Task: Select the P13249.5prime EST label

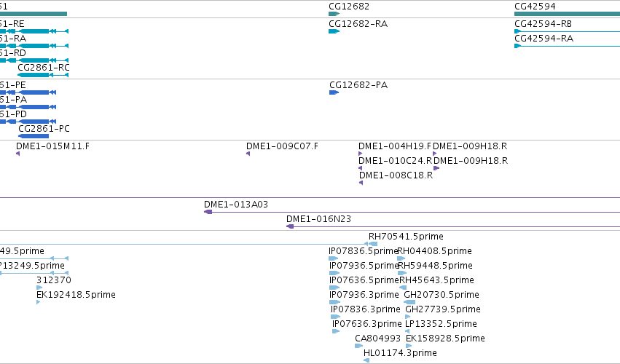Action: [x=32, y=266]
